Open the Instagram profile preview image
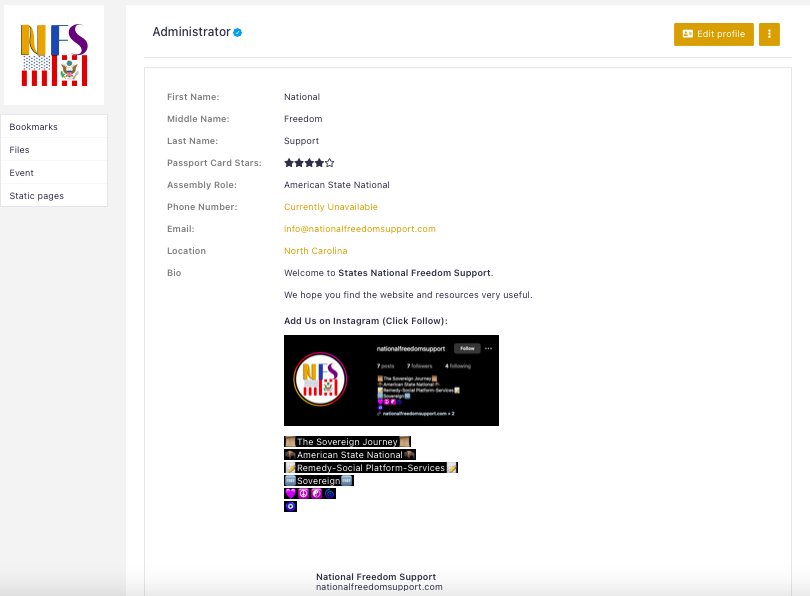Viewport: 810px width, 596px height. (x=391, y=381)
